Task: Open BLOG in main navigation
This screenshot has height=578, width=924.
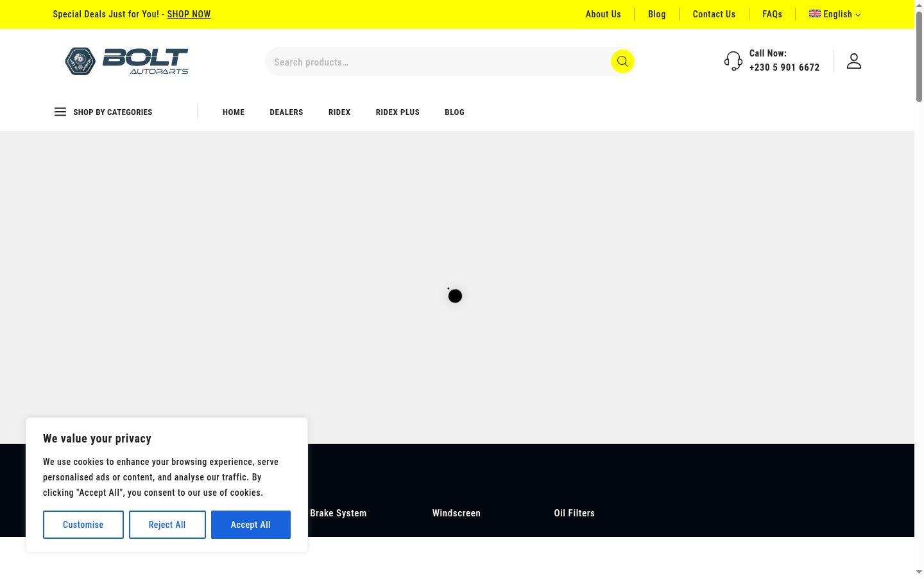Action: (454, 112)
